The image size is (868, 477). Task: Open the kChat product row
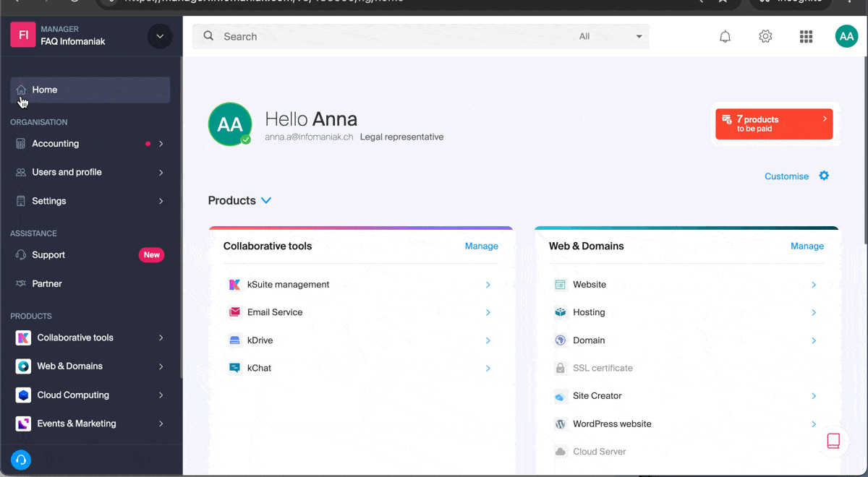(x=360, y=368)
